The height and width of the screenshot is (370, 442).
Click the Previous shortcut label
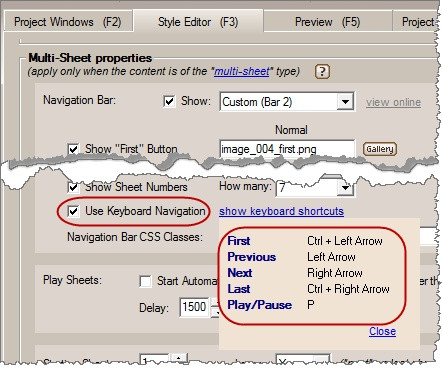point(252,257)
